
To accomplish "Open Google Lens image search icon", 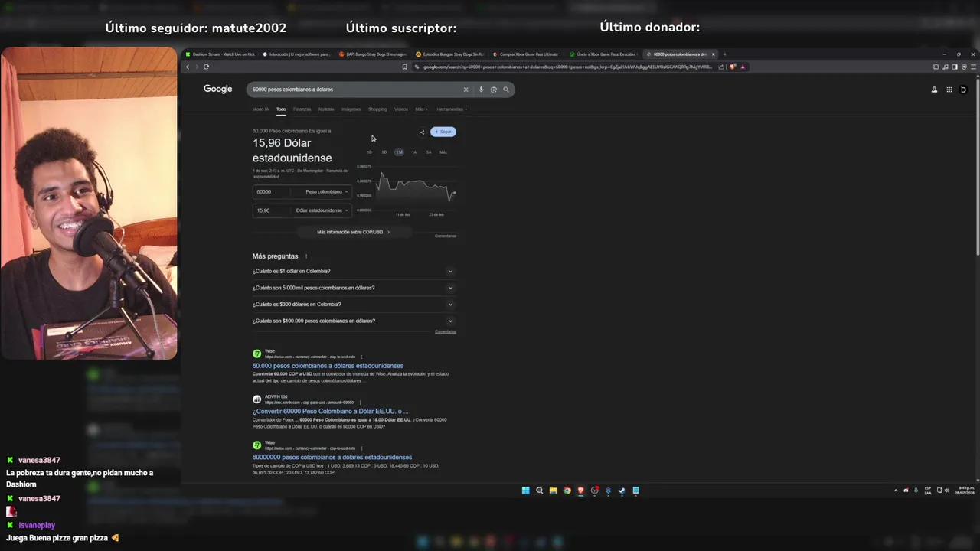I will coord(494,90).
